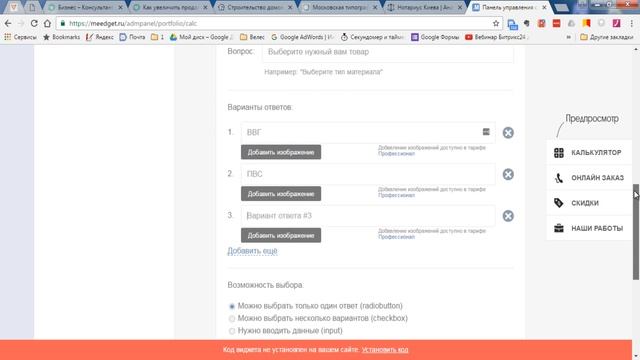Screen dimensions: 640x360
Task: Open the Мой диск Google bookmark
Action: [x=201, y=37]
